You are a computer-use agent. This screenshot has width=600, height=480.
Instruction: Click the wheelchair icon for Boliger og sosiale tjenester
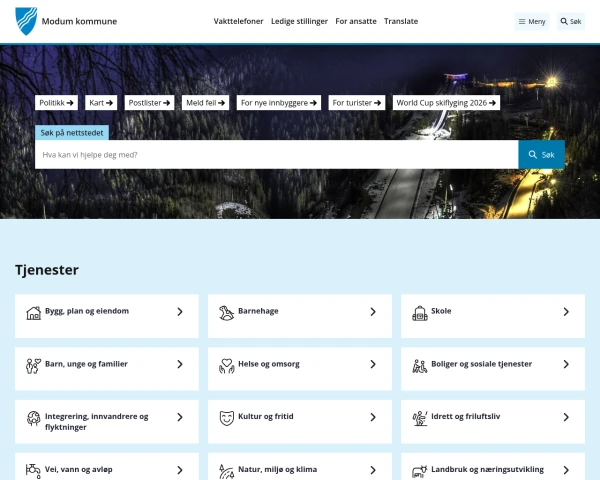(420, 366)
